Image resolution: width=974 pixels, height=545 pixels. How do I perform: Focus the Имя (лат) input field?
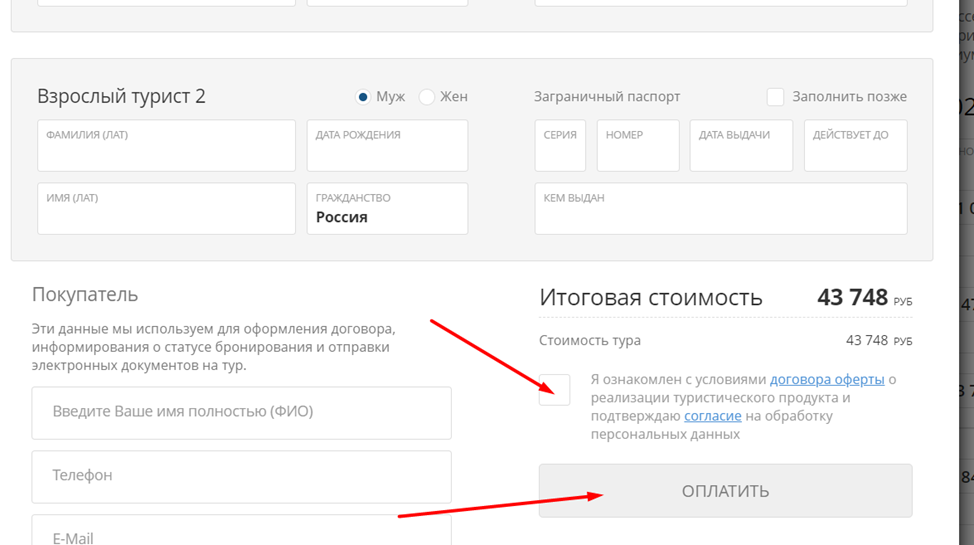pos(166,209)
